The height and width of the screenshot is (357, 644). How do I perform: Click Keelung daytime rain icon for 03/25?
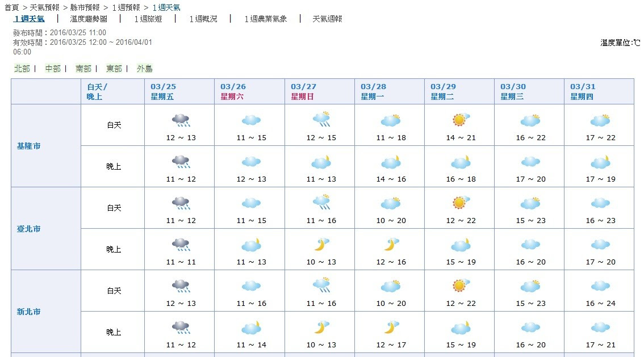coord(181,120)
